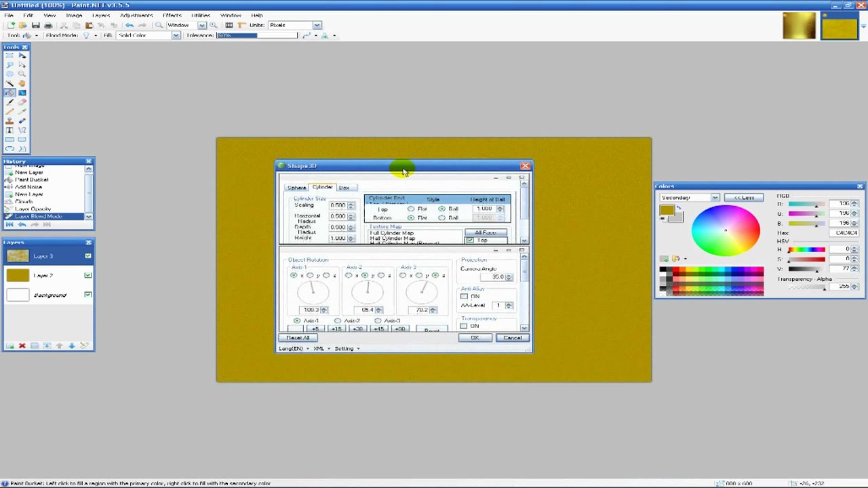Select the Pencil tool
The height and width of the screenshot is (488, 868).
(9, 111)
